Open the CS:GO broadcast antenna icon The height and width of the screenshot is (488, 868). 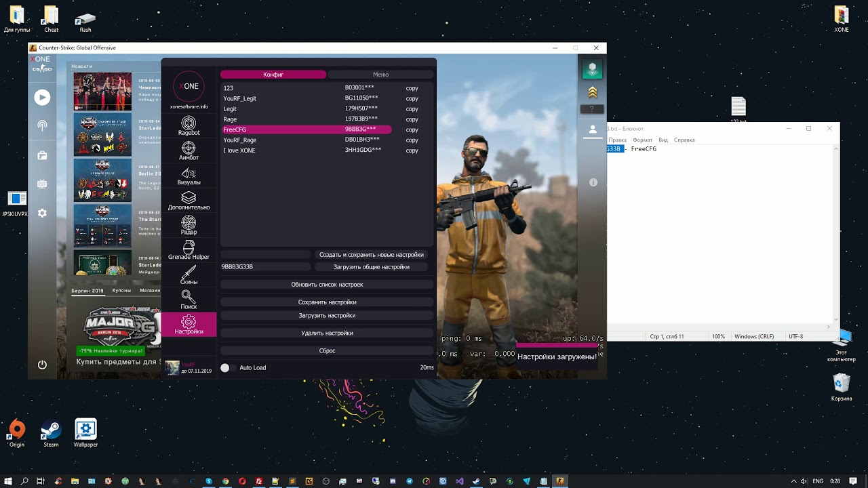42,126
